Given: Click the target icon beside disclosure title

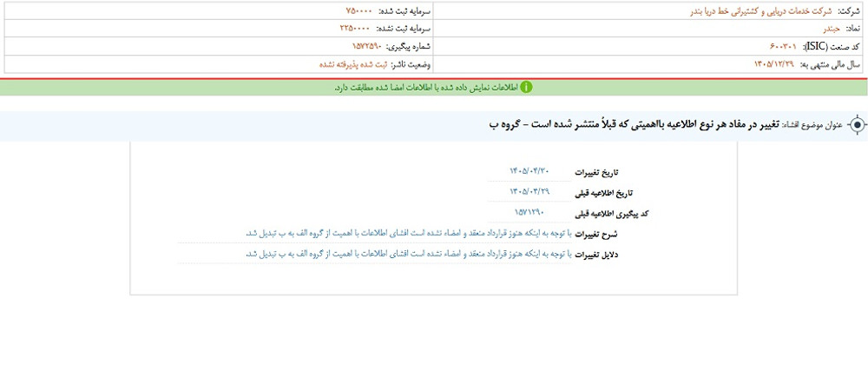Looking at the screenshot, I should click(857, 125).
